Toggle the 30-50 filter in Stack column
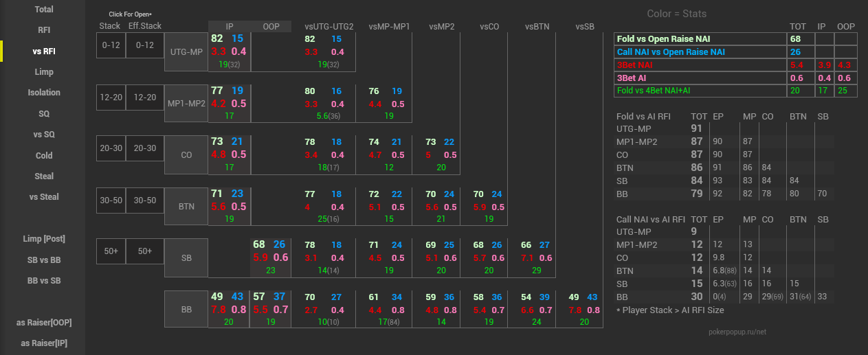 coord(110,201)
